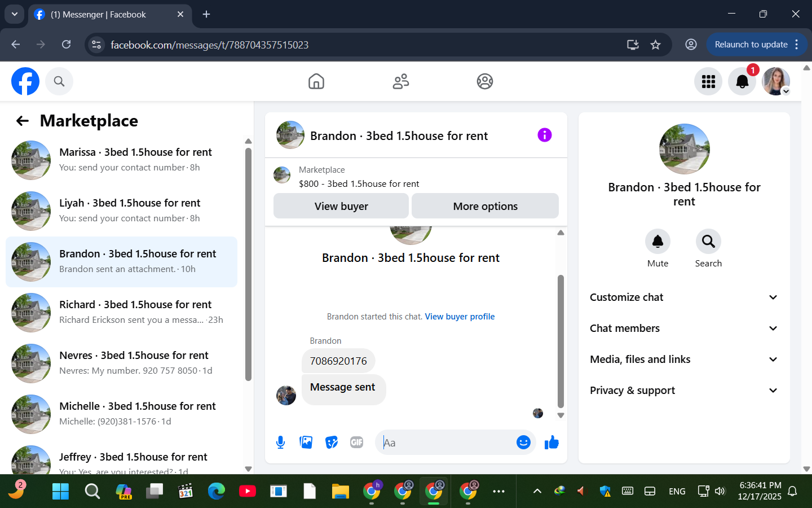Click the $800 listing title in header
This screenshot has height=508, width=812.
tap(359, 184)
